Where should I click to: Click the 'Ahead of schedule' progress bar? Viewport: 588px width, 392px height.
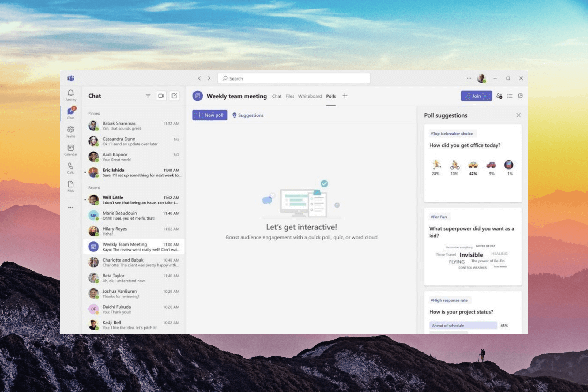[x=463, y=325]
